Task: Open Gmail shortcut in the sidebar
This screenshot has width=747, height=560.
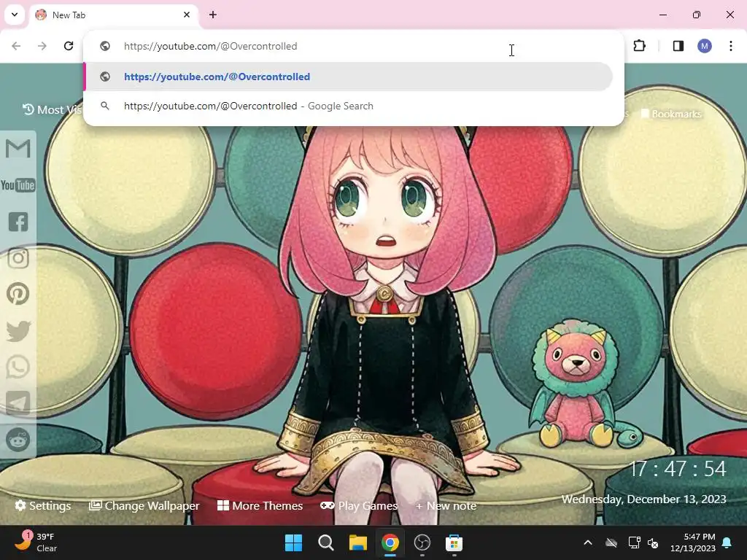Action: tap(18, 149)
